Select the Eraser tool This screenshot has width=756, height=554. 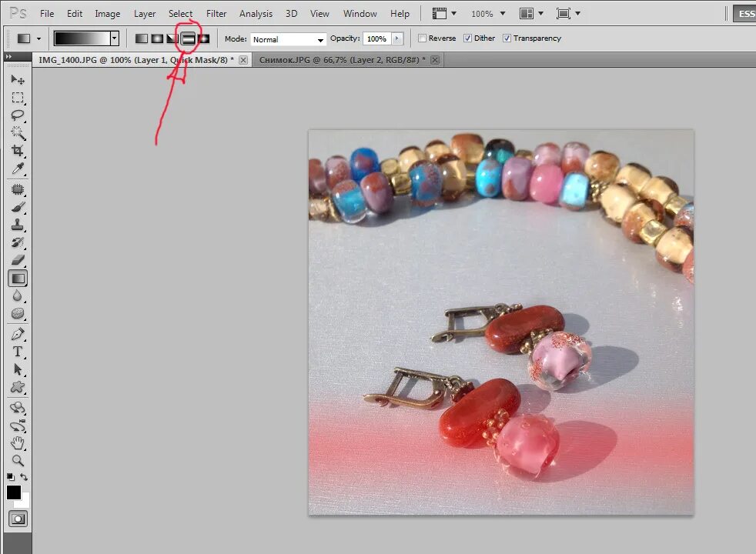(x=18, y=260)
